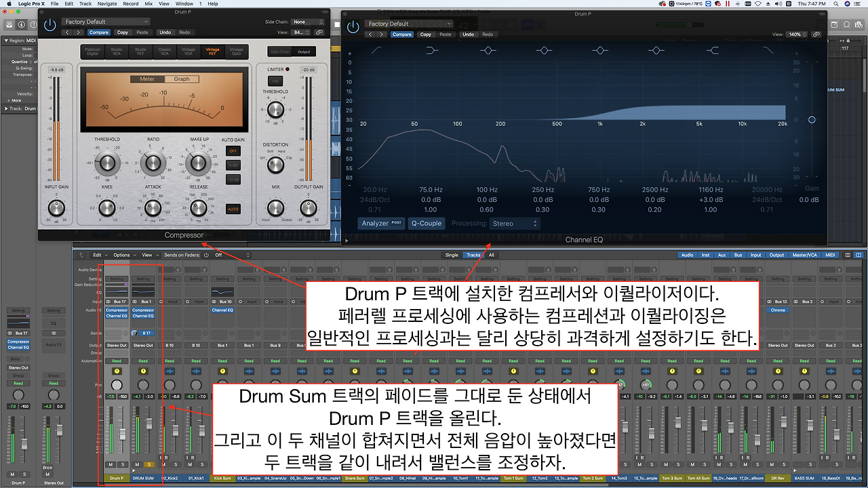Go to previous preset in Channel EQ window

click(370, 34)
